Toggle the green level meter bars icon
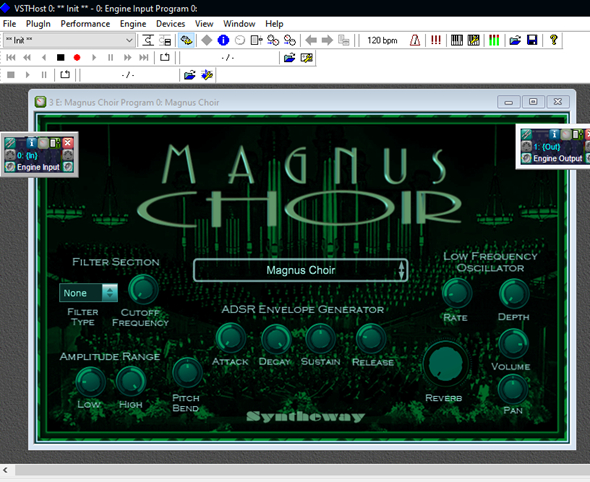The height and width of the screenshot is (482, 590). click(494, 40)
